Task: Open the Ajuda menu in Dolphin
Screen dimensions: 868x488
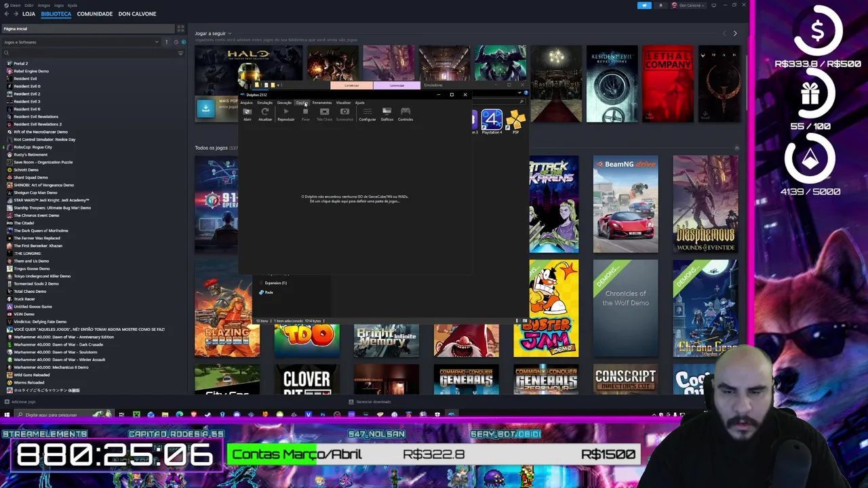Action: pos(359,102)
